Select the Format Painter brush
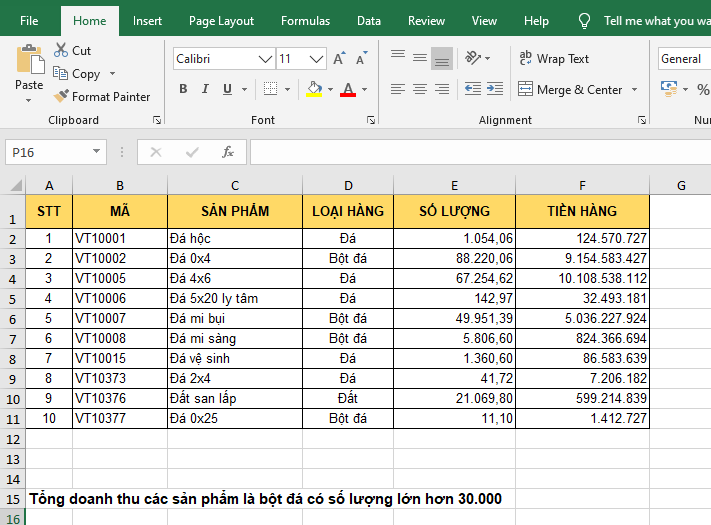Image resolution: width=711 pixels, height=525 pixels. coord(62,97)
